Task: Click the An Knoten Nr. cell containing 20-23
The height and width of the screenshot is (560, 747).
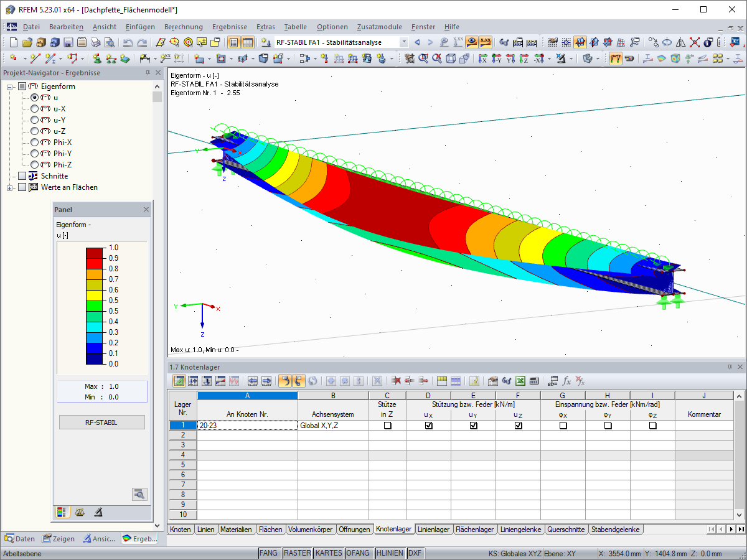Action: [247, 426]
